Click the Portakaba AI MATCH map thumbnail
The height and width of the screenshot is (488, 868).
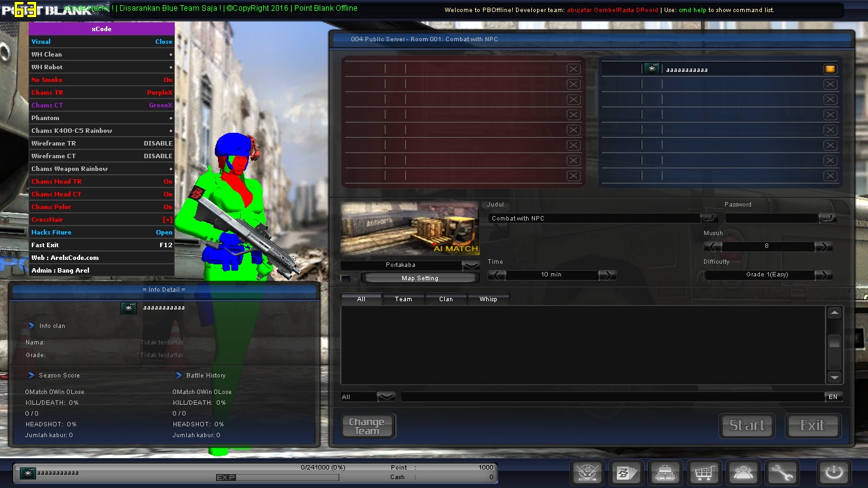410,229
